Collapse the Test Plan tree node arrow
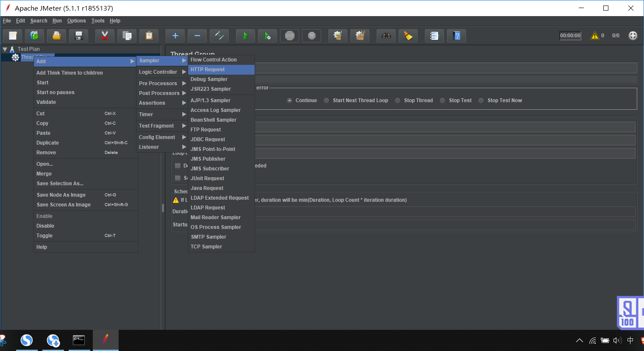Image resolution: width=644 pixels, height=351 pixels. click(5, 49)
